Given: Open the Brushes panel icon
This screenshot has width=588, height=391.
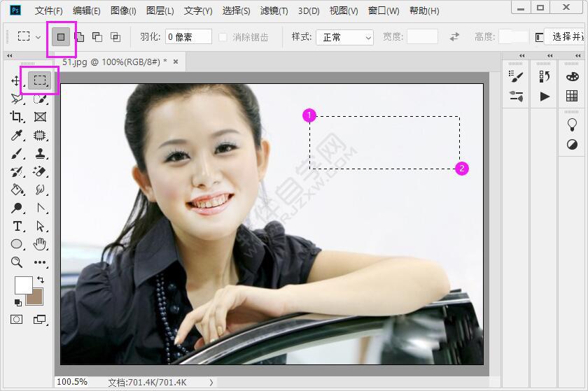Looking at the screenshot, I should [517, 97].
